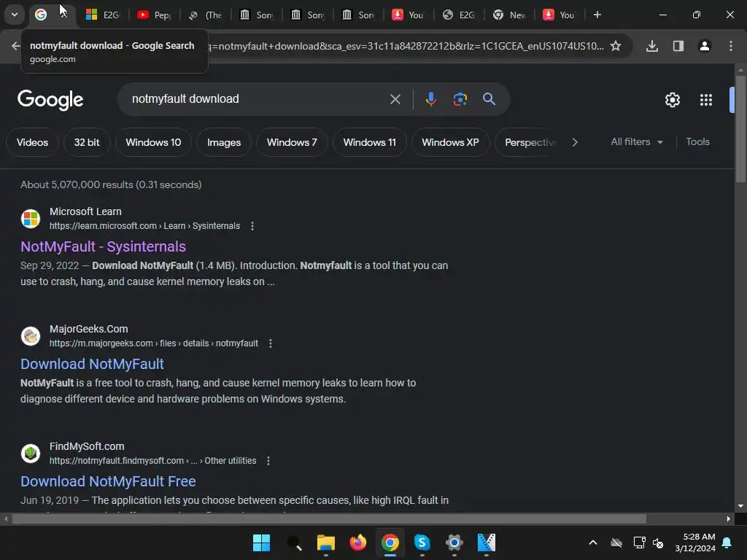
Task: Click the search box text 'notmyfault download'
Action: tap(185, 98)
